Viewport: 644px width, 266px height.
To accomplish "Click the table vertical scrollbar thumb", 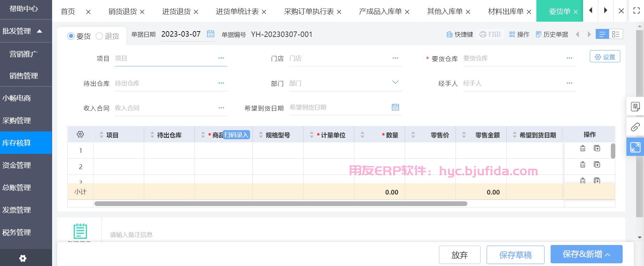I will 613,151.
